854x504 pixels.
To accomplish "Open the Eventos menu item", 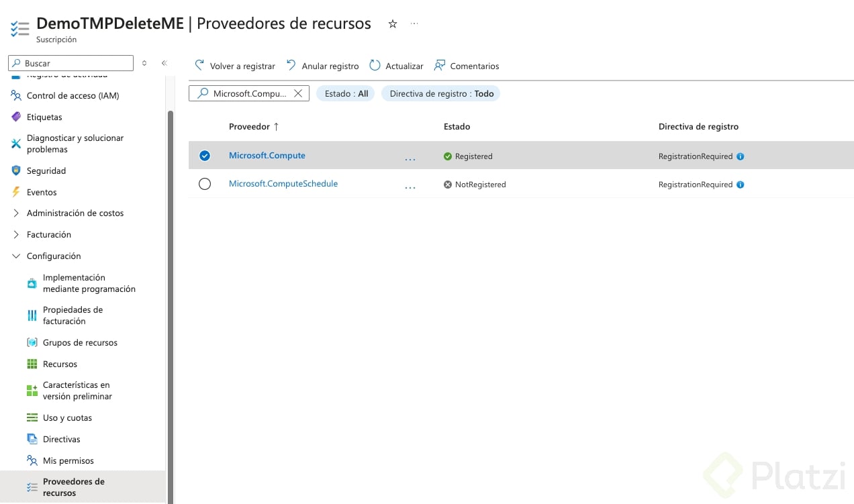I will tap(42, 192).
